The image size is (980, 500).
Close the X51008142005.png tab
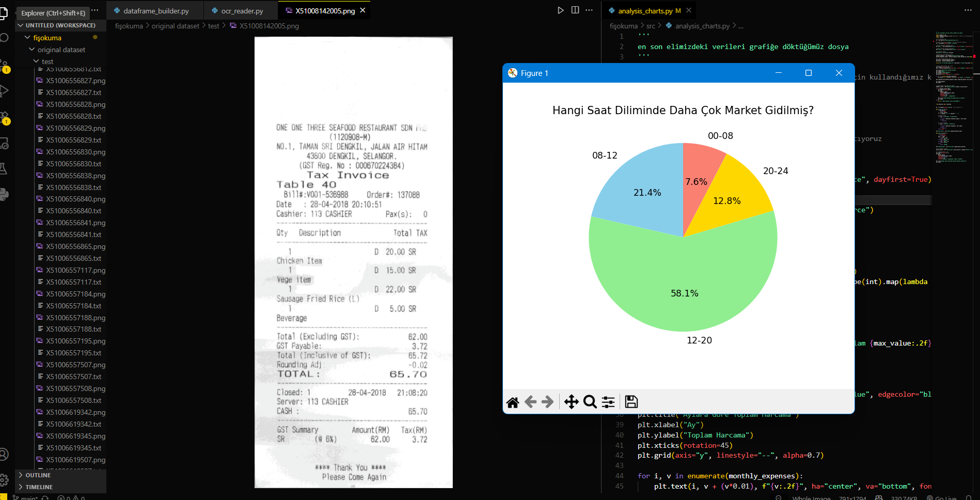pos(362,10)
